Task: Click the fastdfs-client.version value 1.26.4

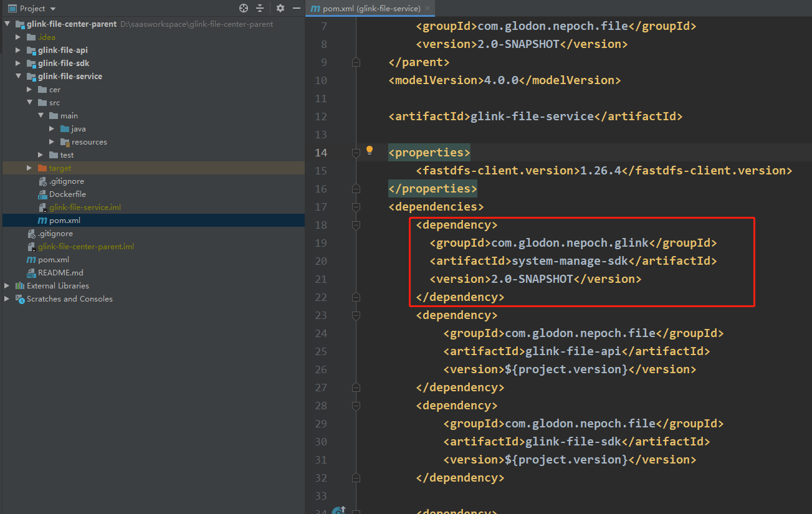Action: 601,170
